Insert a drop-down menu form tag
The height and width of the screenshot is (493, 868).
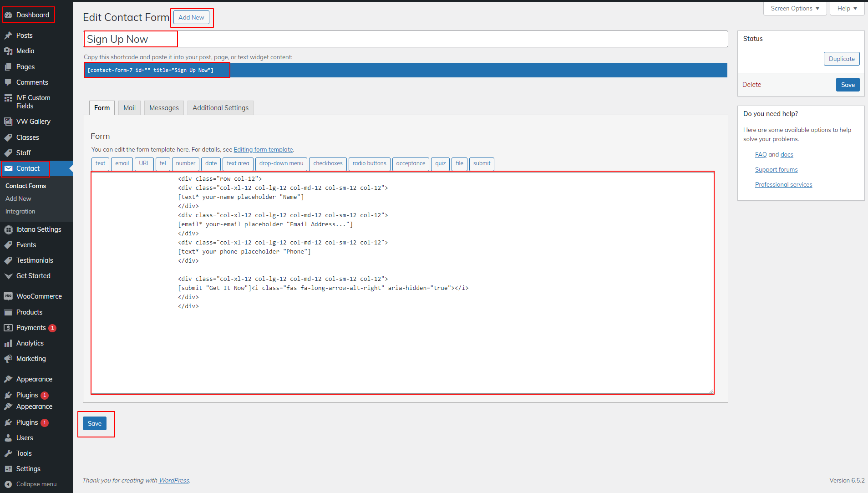point(281,163)
